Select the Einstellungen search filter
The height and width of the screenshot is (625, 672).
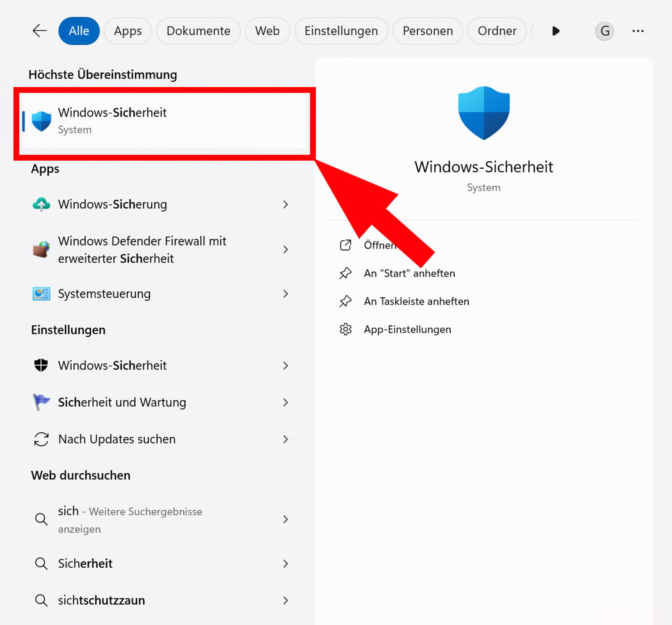[x=341, y=31]
